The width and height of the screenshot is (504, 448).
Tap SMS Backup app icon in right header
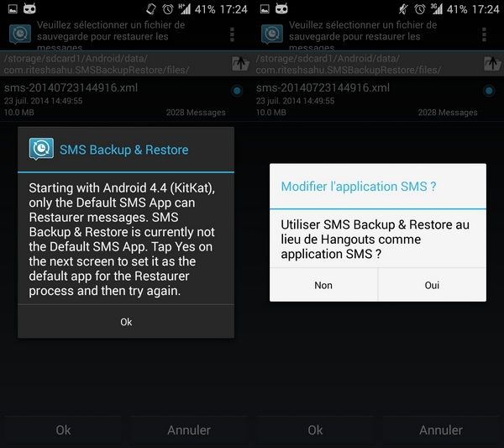272,34
